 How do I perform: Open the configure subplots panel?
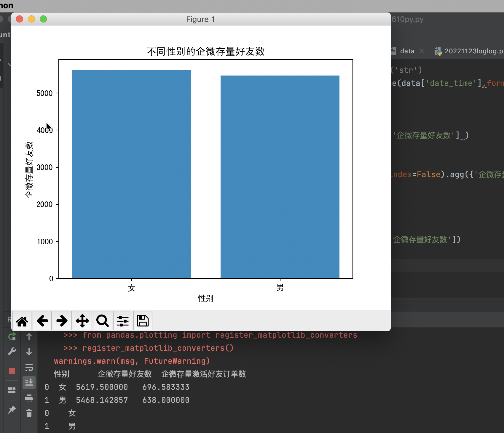coord(122,320)
